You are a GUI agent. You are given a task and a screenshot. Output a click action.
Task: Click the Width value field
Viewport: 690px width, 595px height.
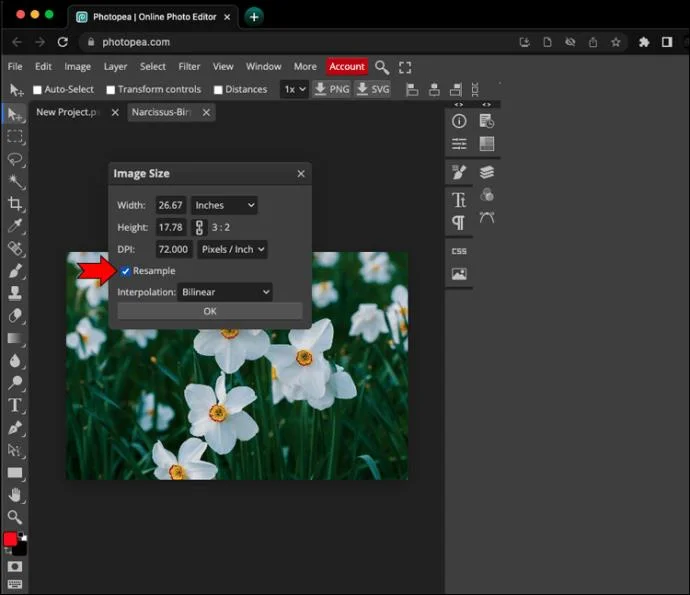click(x=171, y=205)
